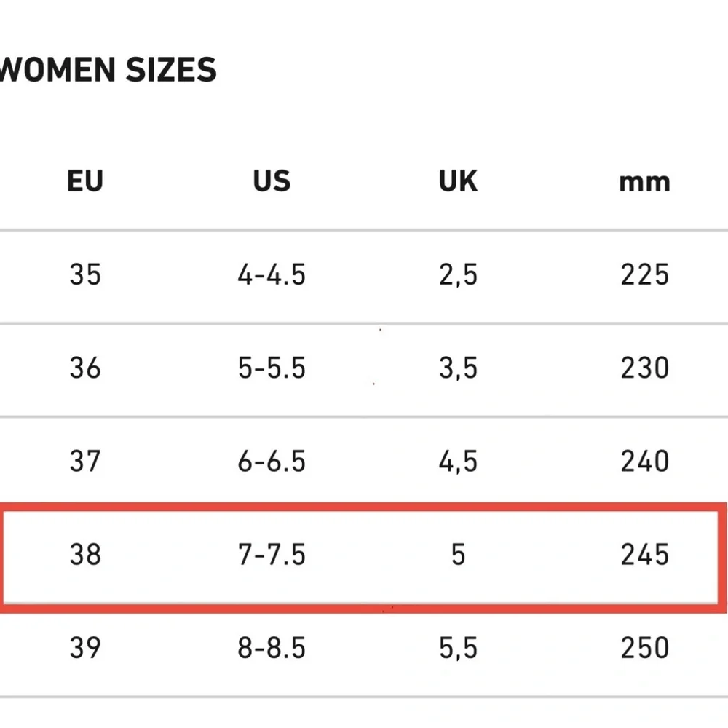Click the US column header
The image size is (728, 728).
(x=272, y=181)
